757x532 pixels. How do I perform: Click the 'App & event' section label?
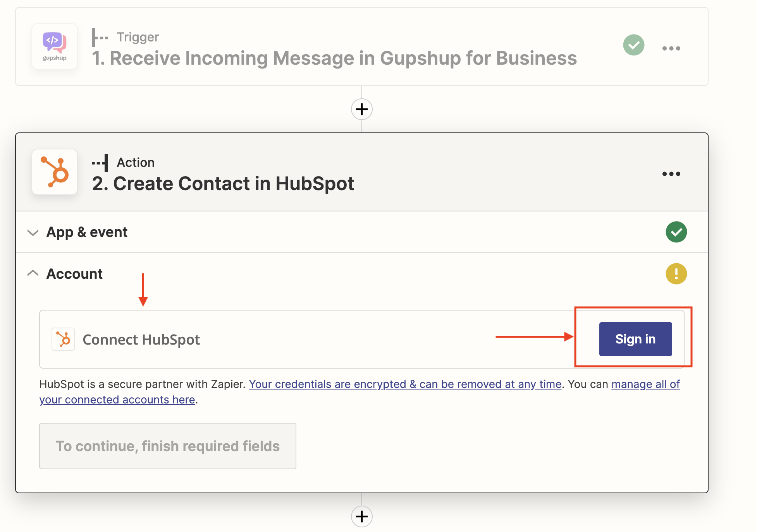(x=87, y=232)
